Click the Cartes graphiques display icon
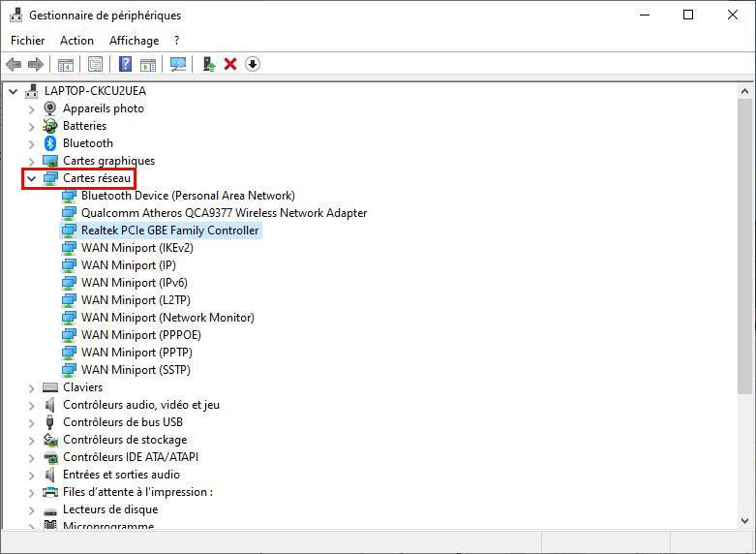Viewport: 756px width, 554px height. [x=50, y=161]
